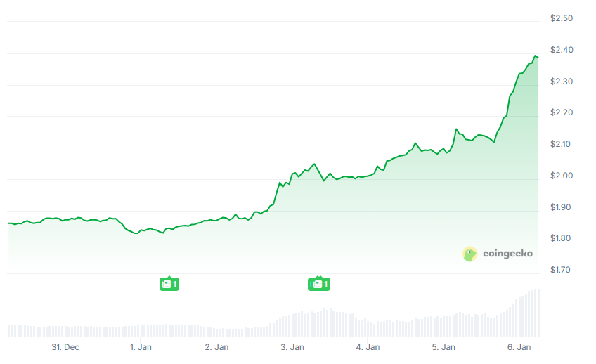596x364 pixels.
Task: Click the coingecko watermark text
Action: click(507, 254)
